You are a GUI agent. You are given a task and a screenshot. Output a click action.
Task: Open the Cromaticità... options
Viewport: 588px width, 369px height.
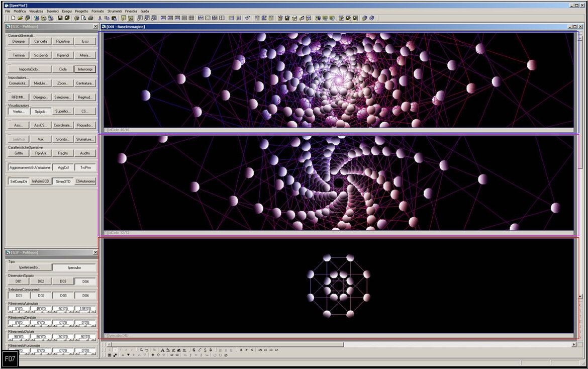pos(19,83)
